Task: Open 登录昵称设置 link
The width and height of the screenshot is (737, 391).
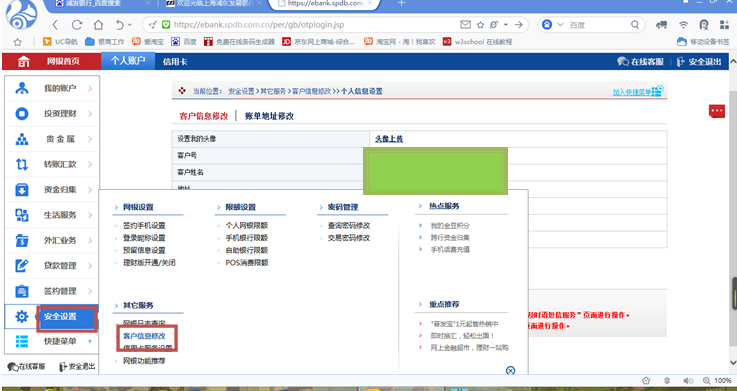Action: pos(144,238)
